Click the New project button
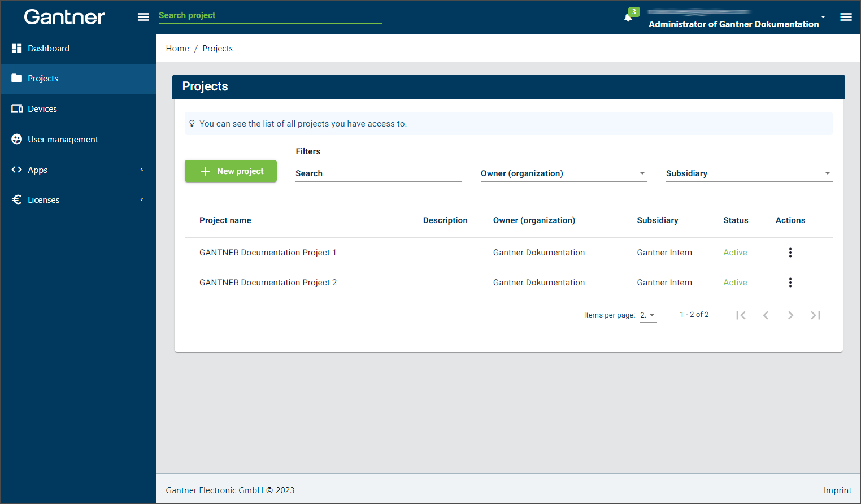 [231, 171]
